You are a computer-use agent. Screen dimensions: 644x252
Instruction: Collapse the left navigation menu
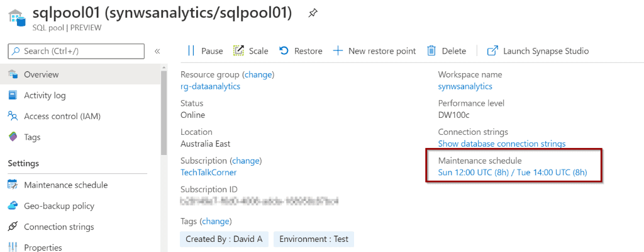(x=157, y=51)
